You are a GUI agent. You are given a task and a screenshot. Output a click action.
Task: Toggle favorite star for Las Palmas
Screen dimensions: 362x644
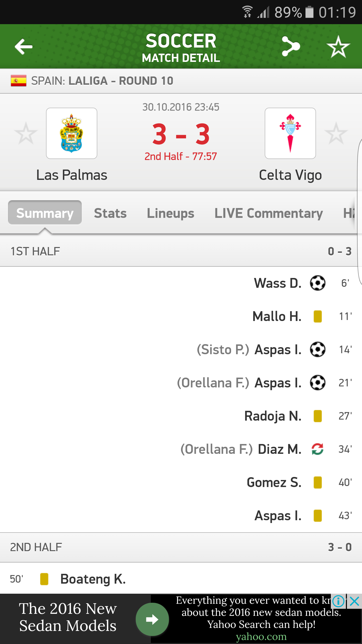(26, 134)
